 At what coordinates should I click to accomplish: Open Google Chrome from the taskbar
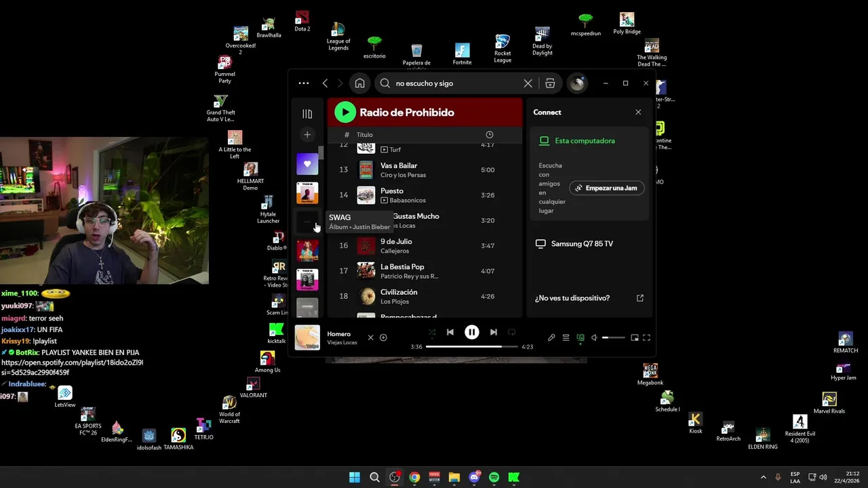pyautogui.click(x=414, y=477)
